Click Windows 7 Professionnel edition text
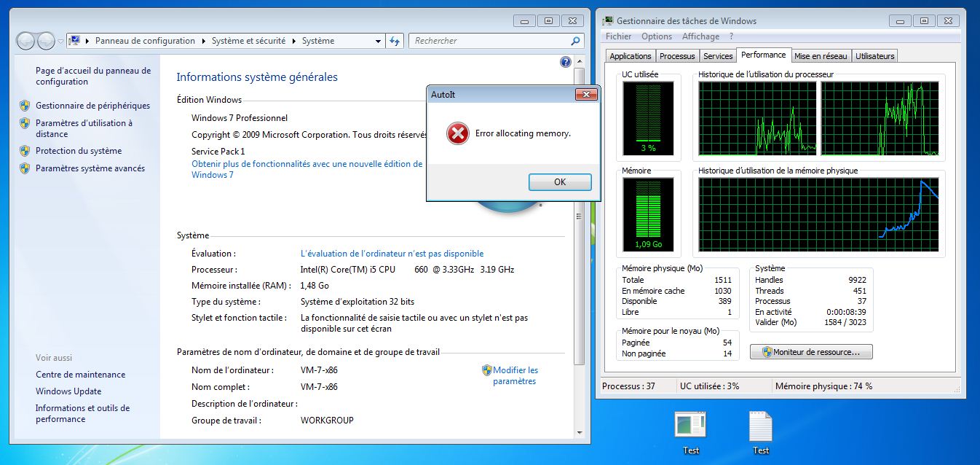Screen dimensions: 980x465 tap(240, 118)
